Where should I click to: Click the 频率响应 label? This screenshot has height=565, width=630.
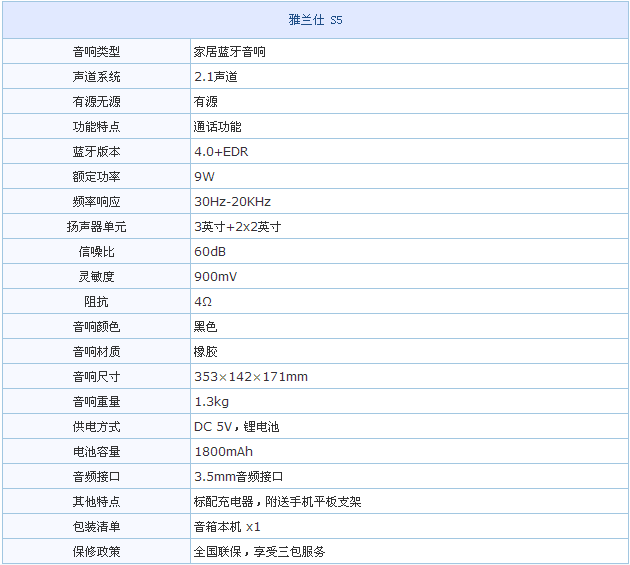(96, 202)
